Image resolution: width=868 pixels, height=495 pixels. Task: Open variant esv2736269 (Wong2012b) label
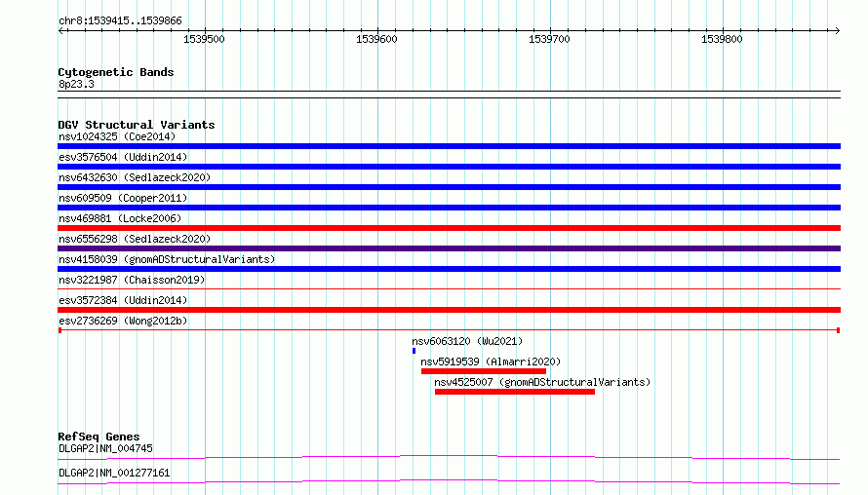pos(123,321)
